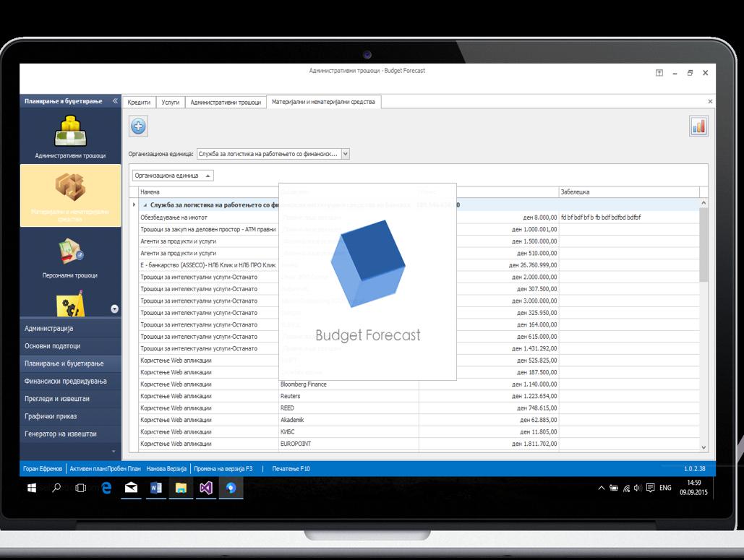Click Печатење F10 in the status bar
744x560 pixels.
[x=291, y=468]
